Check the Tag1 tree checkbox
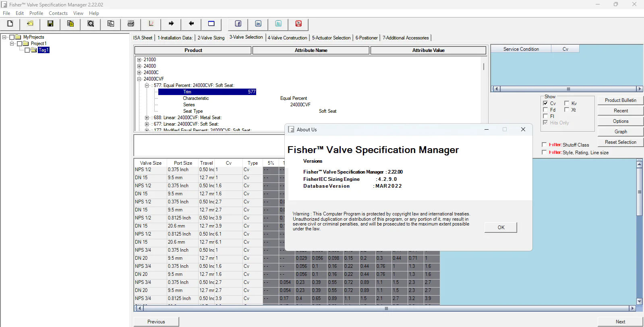644x327 pixels. pyautogui.click(x=27, y=50)
